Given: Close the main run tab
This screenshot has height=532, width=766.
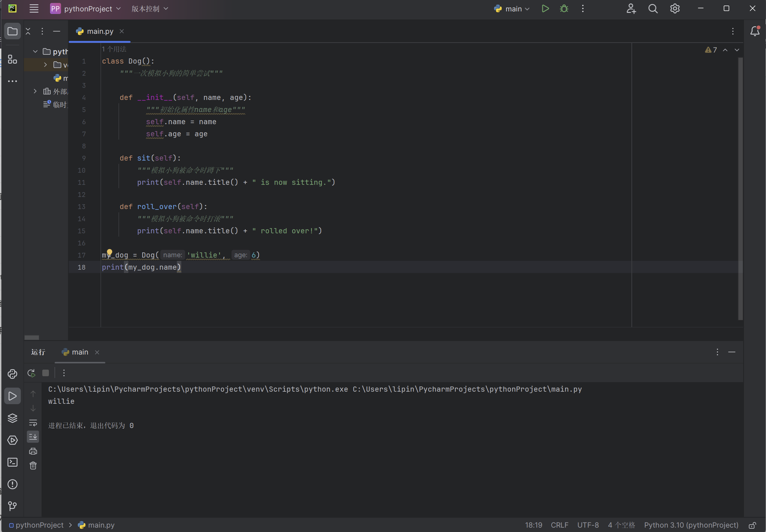Looking at the screenshot, I should [97, 352].
